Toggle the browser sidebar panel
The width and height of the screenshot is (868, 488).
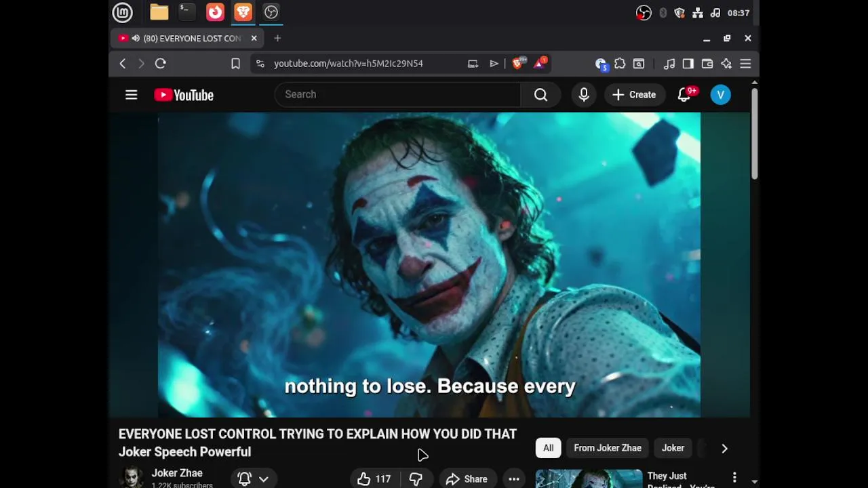688,64
